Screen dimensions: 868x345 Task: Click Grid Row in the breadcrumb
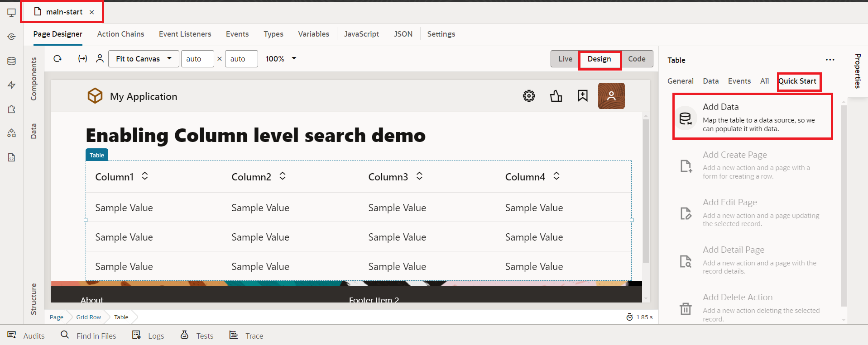coord(88,317)
